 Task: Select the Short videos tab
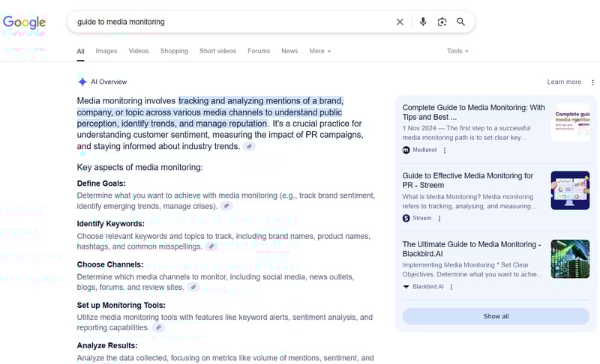tap(217, 51)
